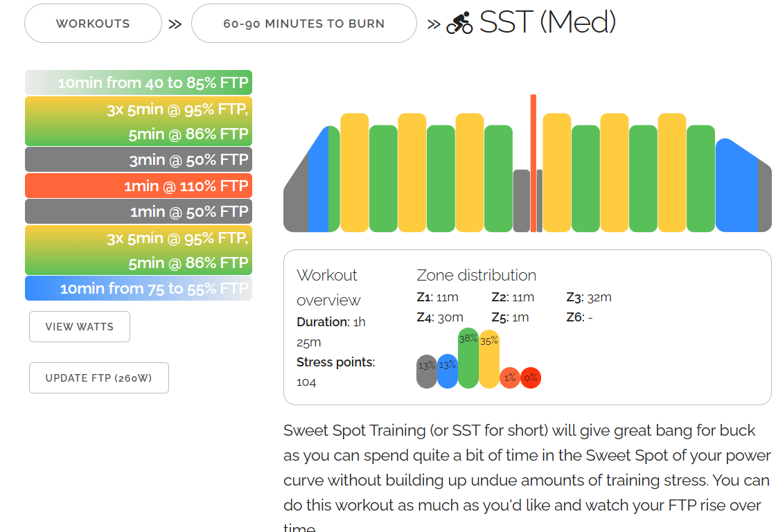Select the 1min @ 110% FTP step
The image size is (776, 532).
pyautogui.click(x=139, y=186)
